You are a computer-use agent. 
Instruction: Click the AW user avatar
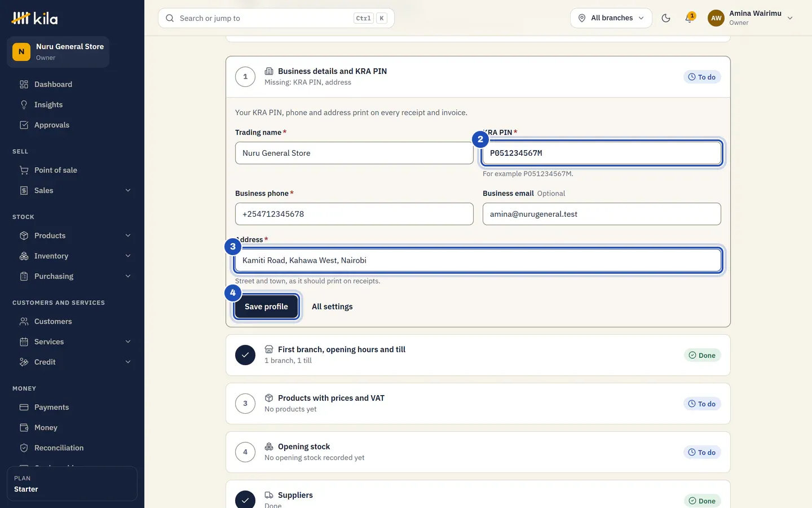click(x=716, y=18)
